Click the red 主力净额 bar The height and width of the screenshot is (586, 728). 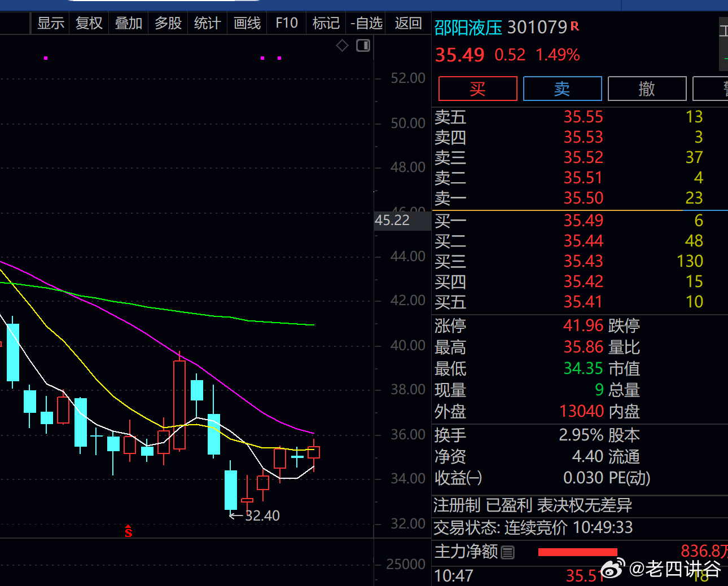[x=578, y=552]
